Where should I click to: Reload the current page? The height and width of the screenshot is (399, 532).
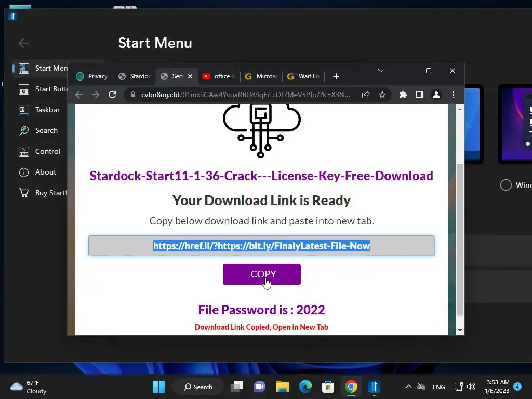pyautogui.click(x=112, y=95)
